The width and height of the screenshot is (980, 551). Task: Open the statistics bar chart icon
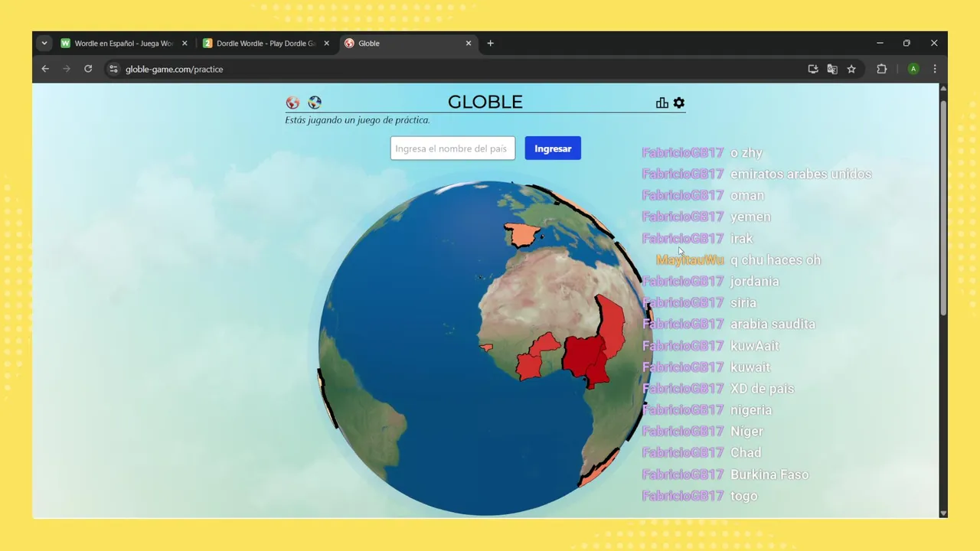click(x=662, y=103)
